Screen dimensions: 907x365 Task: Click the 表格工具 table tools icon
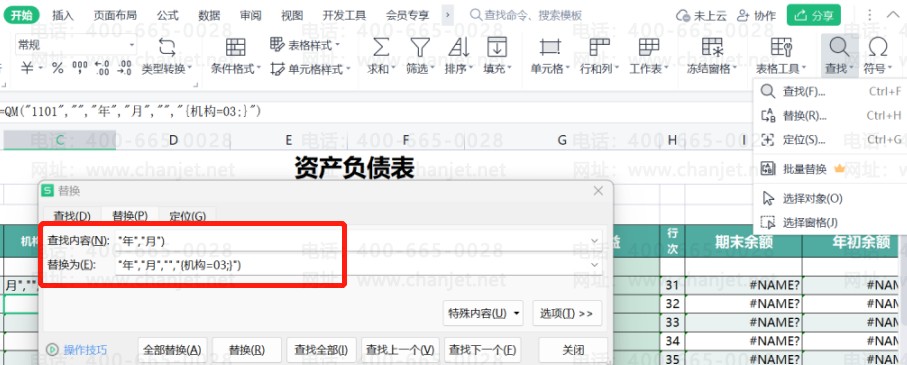pos(781,47)
